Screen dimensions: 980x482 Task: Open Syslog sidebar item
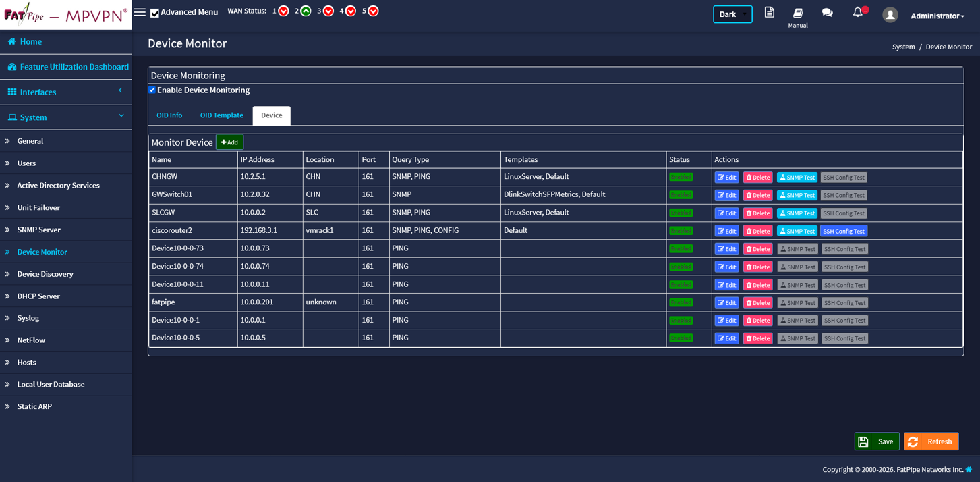coord(65,318)
